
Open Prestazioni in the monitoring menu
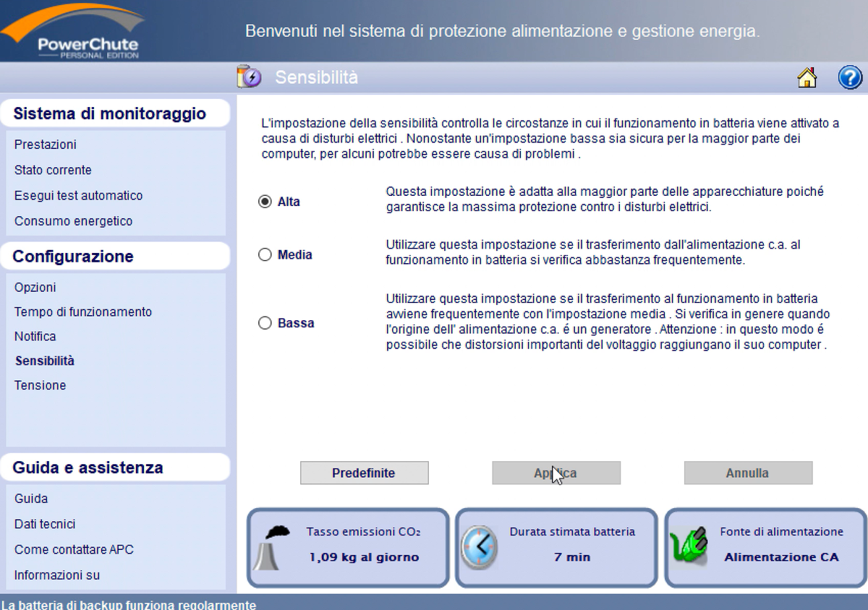tap(45, 145)
